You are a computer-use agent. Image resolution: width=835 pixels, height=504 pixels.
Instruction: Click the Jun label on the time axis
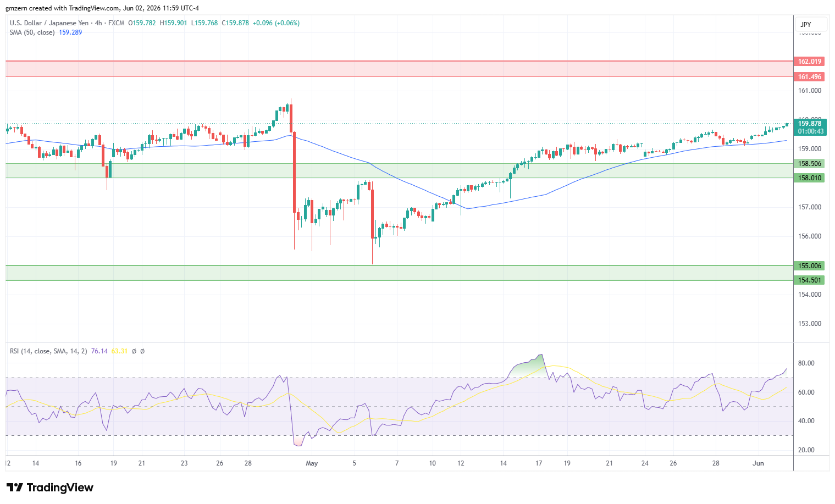758,463
